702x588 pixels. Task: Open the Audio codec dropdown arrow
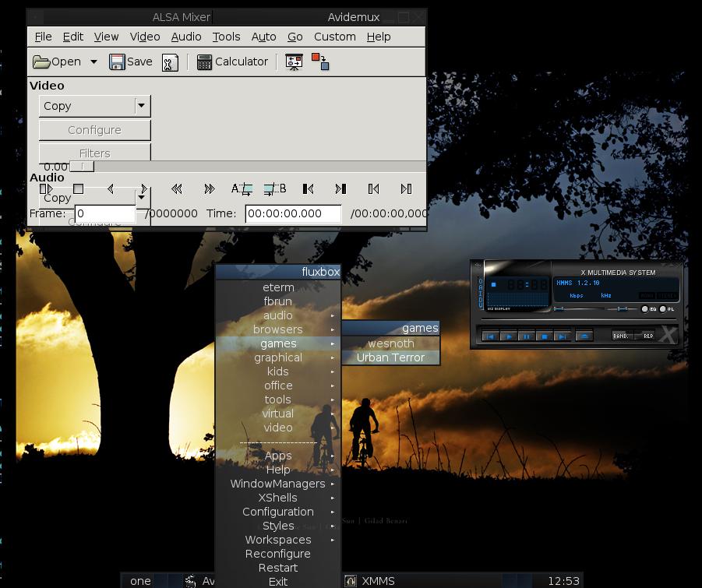tap(142, 197)
